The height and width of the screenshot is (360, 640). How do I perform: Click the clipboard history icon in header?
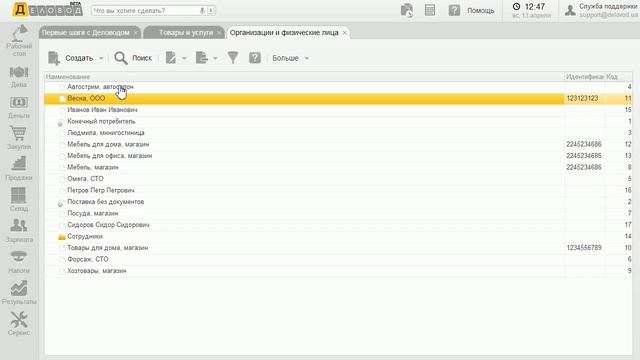click(407, 10)
